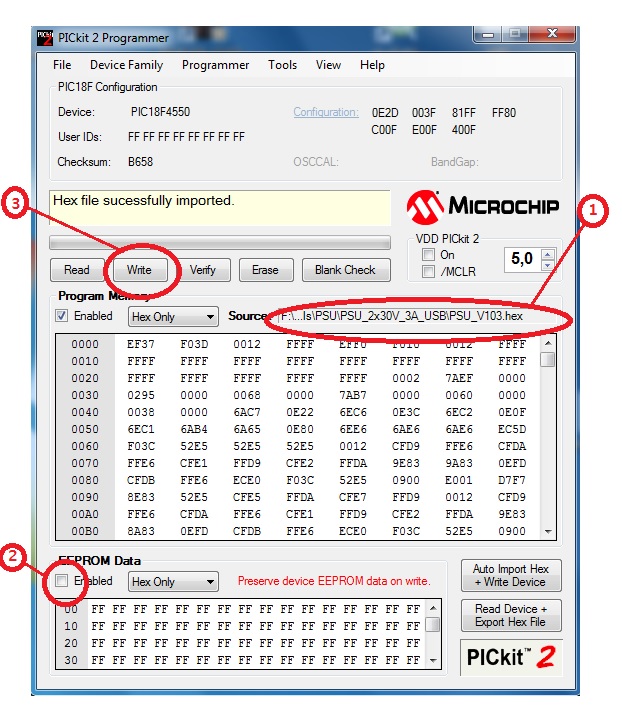Click configuration word C00F
This screenshot has height=720, width=622.
point(384,130)
